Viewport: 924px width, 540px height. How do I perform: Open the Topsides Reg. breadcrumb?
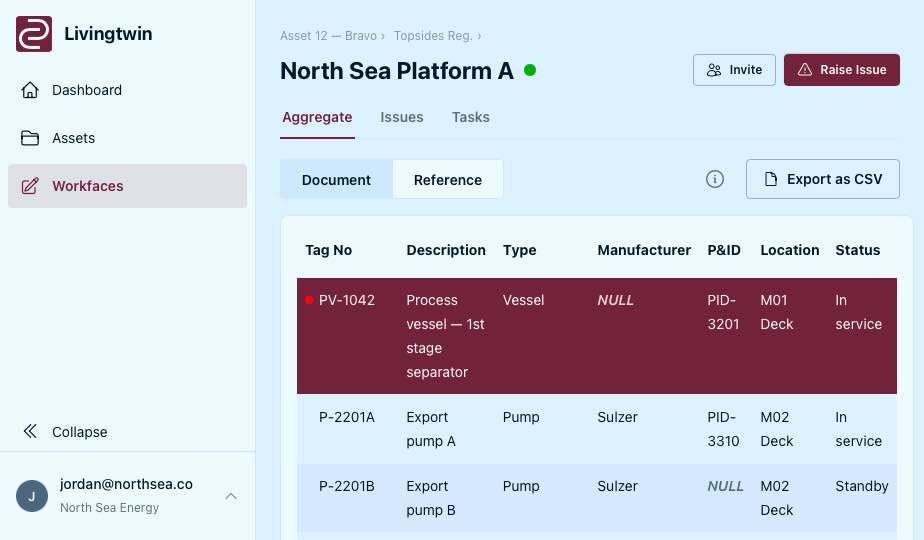tap(433, 35)
